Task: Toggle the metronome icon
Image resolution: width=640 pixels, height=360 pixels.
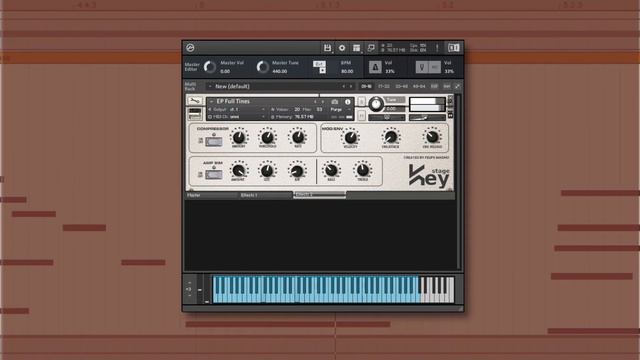Action: pos(375,67)
